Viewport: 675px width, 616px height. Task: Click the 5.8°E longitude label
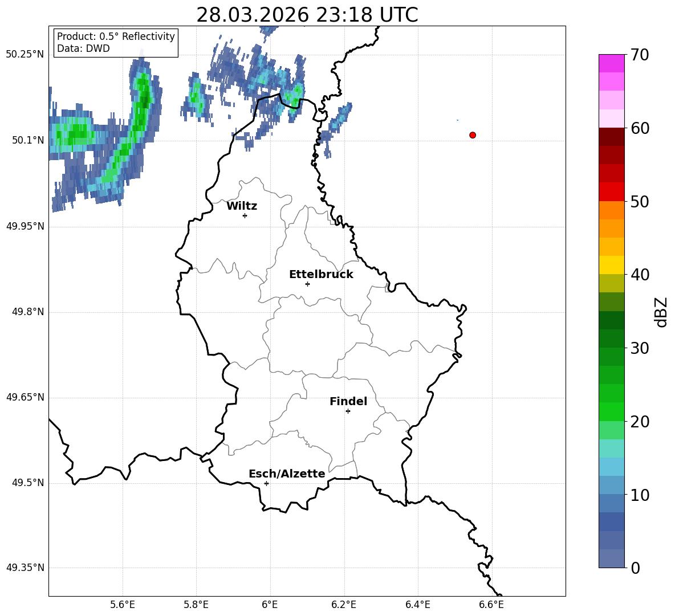pos(196,605)
